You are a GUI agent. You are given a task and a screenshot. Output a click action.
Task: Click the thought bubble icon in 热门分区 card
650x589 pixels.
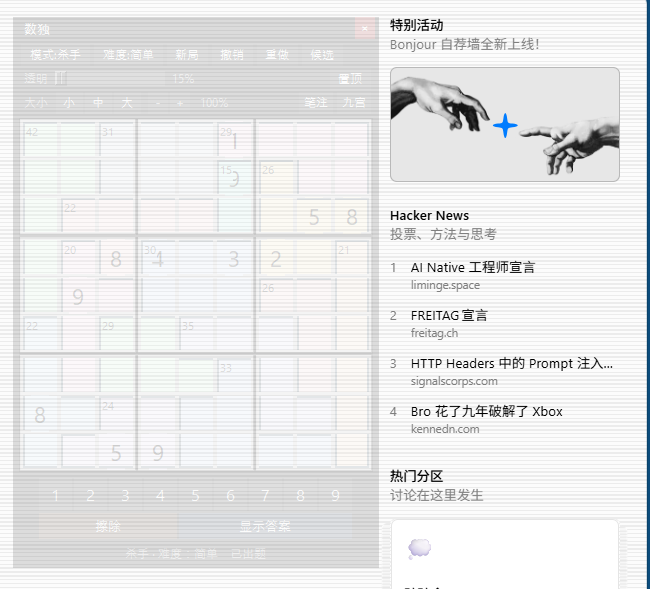pos(420,549)
